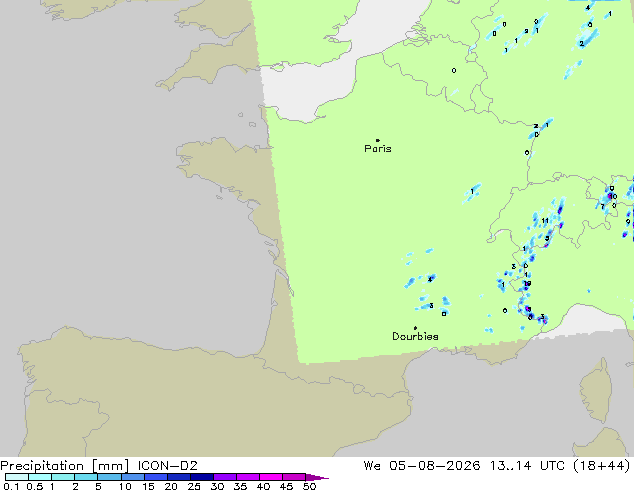Click the 15–20 mm legend swatch
The image size is (634, 490).
click(155, 477)
